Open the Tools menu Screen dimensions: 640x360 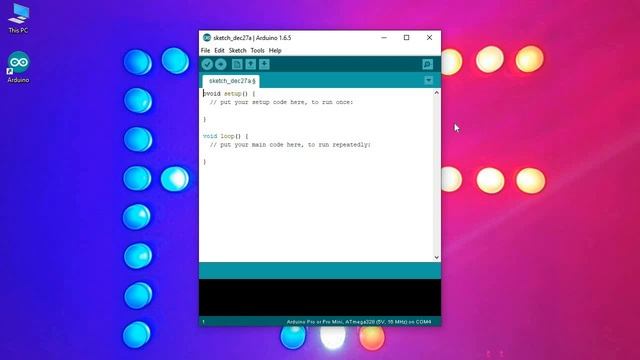coord(257,51)
